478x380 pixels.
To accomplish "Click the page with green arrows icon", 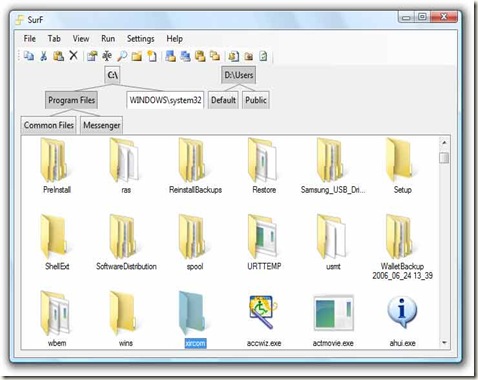I will click(263, 56).
